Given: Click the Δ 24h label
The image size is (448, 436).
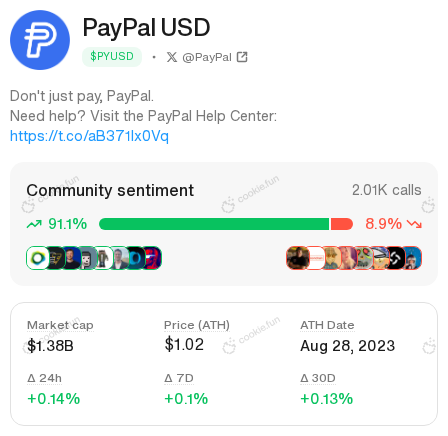Looking at the screenshot, I should click(x=44, y=378).
